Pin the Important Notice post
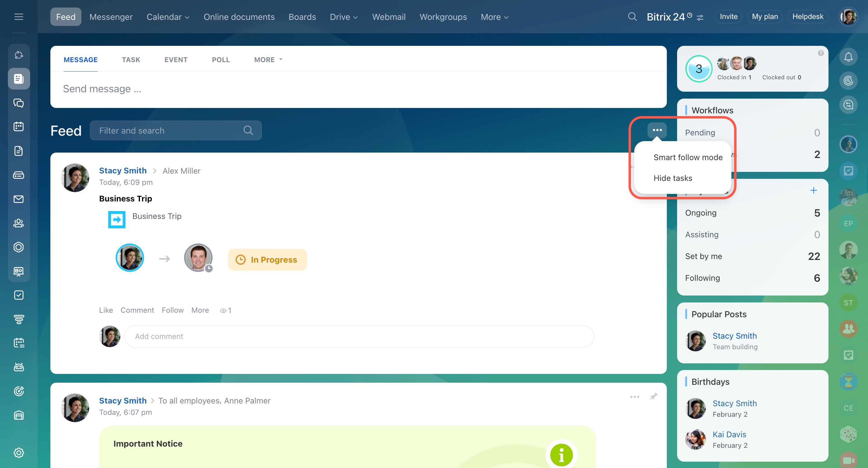Viewport: 868px width, 468px height. [653, 397]
